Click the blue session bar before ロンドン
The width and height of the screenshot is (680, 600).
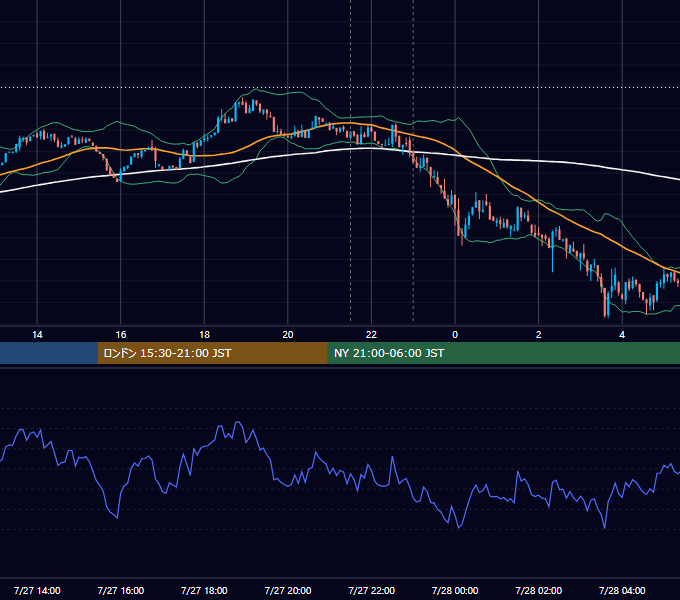[x=49, y=353]
